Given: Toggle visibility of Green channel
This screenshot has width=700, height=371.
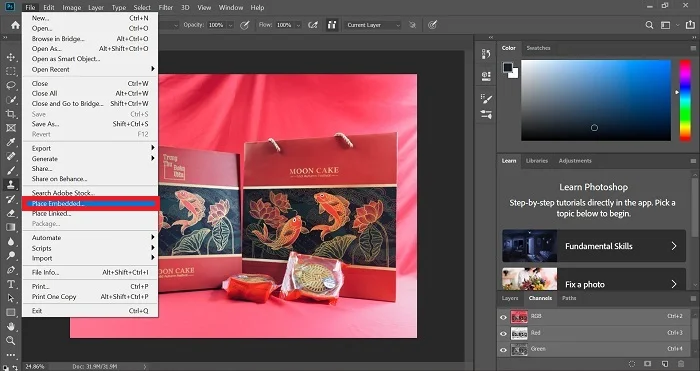Looking at the screenshot, I should tap(503, 350).
